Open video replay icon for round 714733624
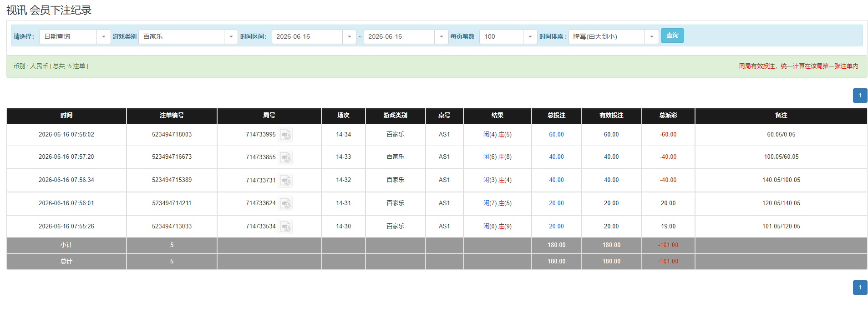The width and height of the screenshot is (868, 313). pos(285,203)
